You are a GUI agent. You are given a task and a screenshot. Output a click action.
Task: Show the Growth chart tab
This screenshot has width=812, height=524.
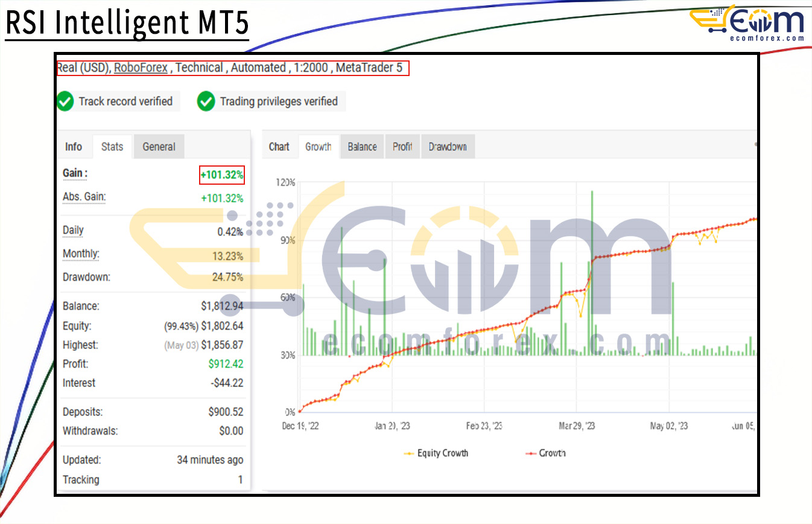(x=319, y=147)
